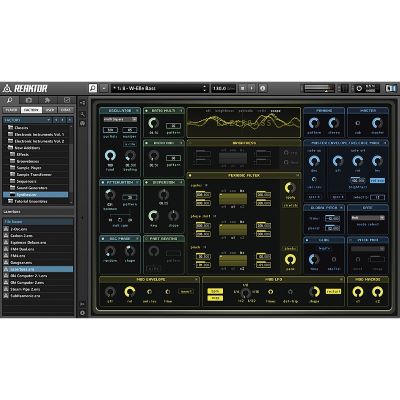Screen dimensions: 400x400
Task: Click the folder icon beside Sequencers
Action: [x=13, y=181]
